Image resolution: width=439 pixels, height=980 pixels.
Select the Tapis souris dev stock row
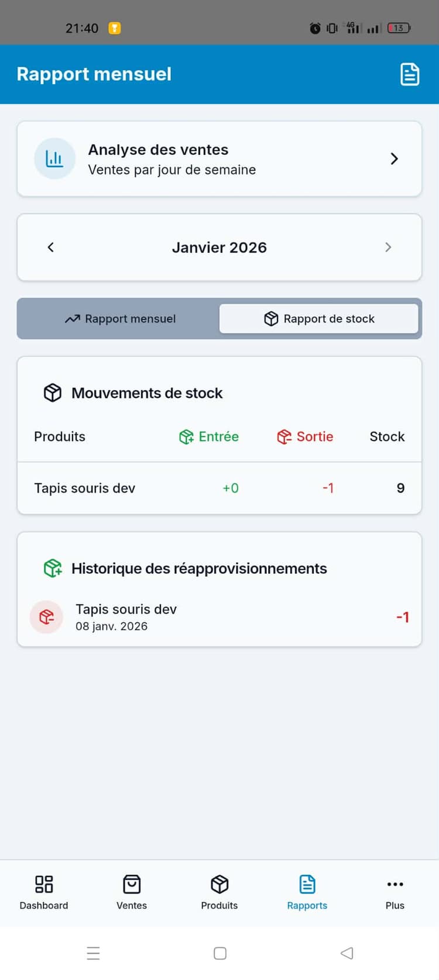(x=220, y=488)
